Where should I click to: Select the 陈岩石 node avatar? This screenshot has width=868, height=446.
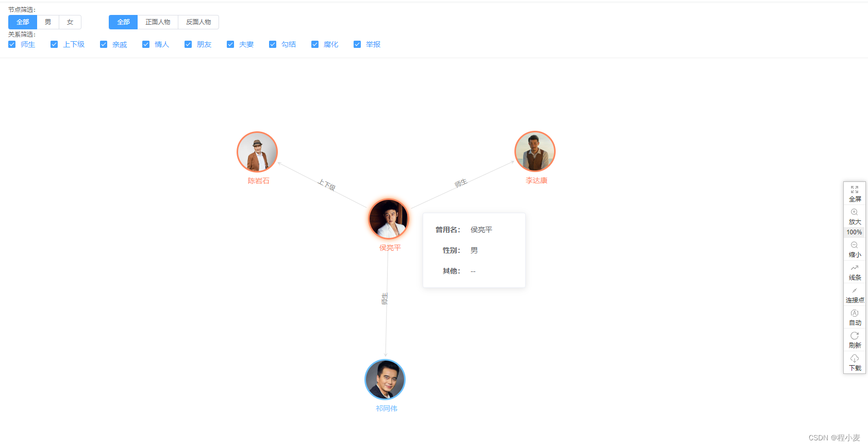tap(257, 152)
